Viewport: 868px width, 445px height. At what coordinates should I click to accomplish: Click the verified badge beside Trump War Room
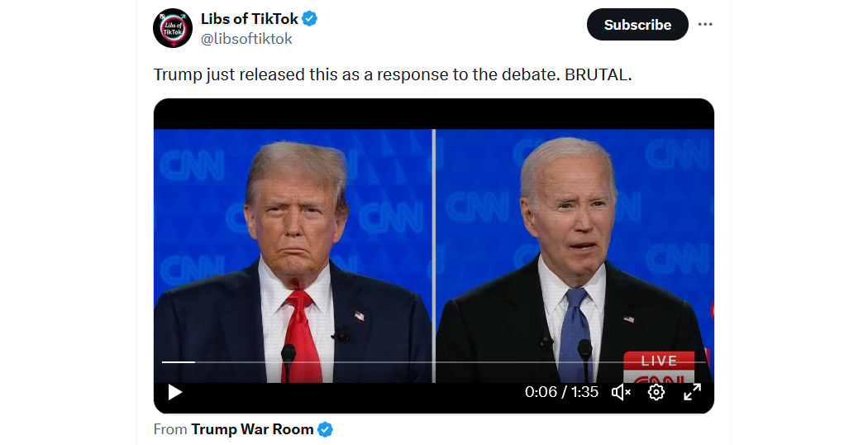pyautogui.click(x=326, y=429)
